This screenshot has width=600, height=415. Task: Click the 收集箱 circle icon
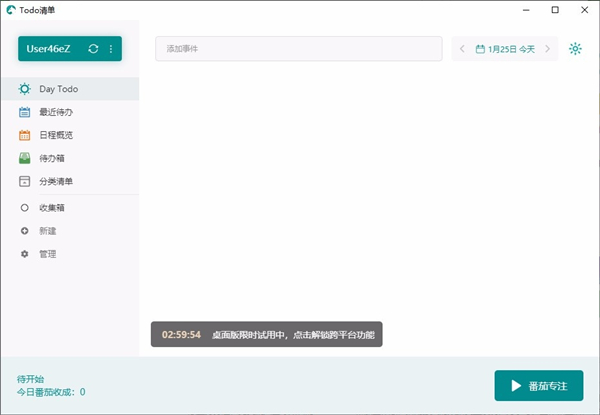pyautogui.click(x=25, y=208)
